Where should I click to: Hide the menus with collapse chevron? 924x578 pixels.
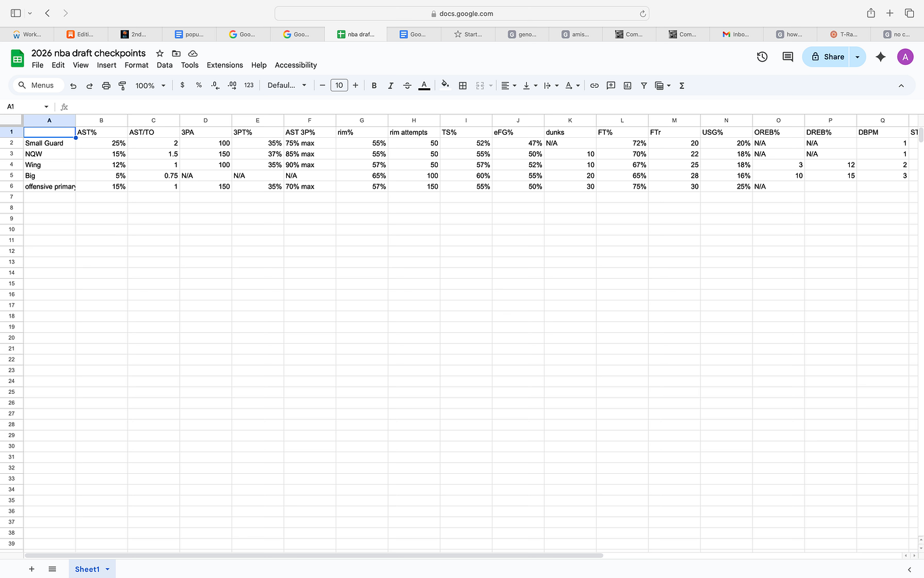pos(901,85)
